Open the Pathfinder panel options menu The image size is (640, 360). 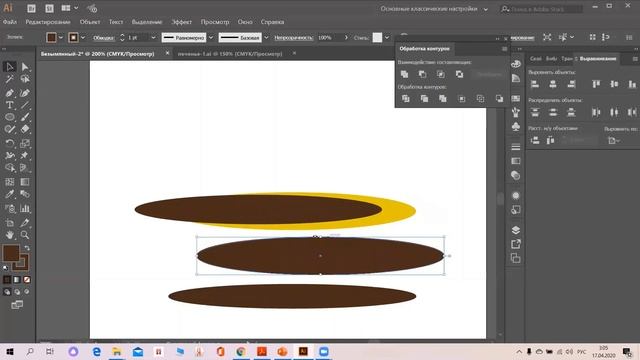(504, 49)
